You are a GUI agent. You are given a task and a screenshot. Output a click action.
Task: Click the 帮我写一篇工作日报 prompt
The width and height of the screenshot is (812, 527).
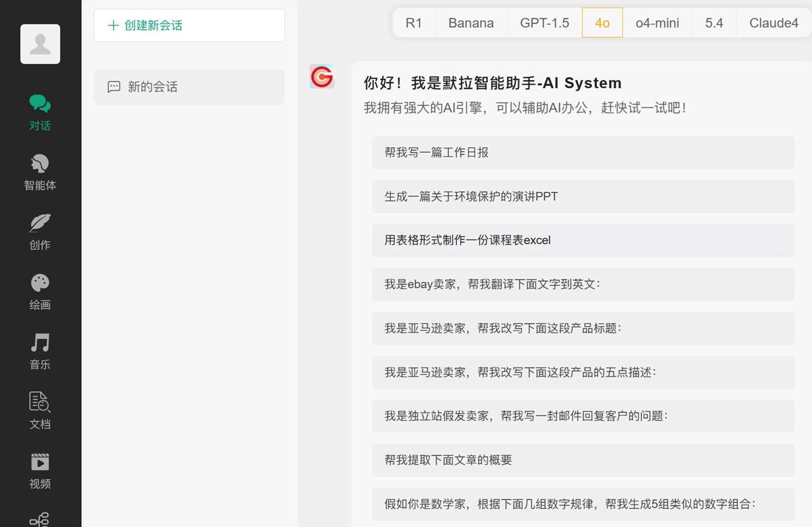point(582,152)
